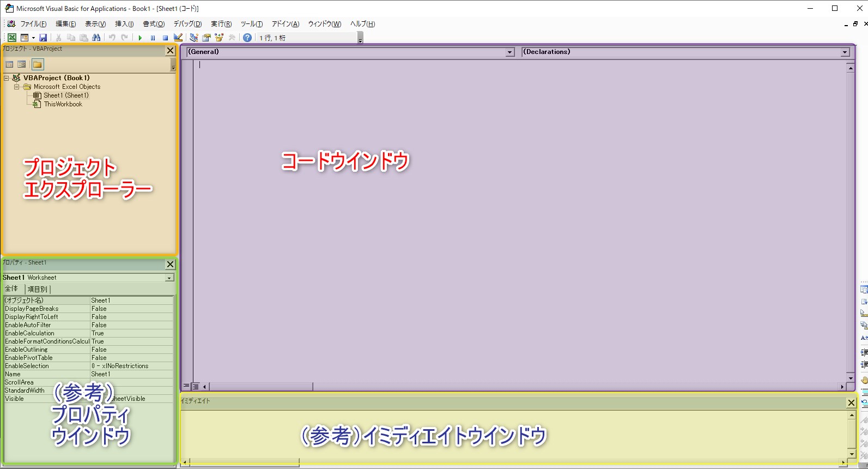Click code window vertical scrollbar down arrow
This screenshot has width=868, height=469.
pyautogui.click(x=850, y=378)
